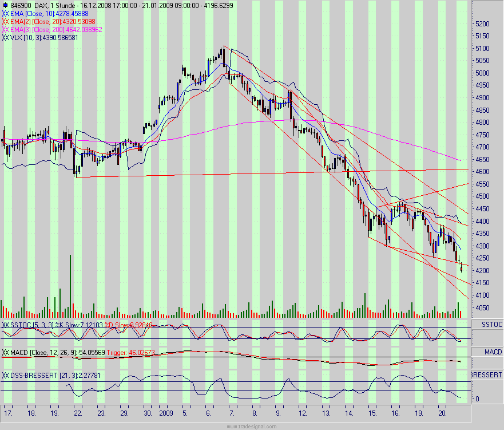The image size is (504, 430).
Task: Click the XX icon before SSTOC indicator
Action: point(5,324)
